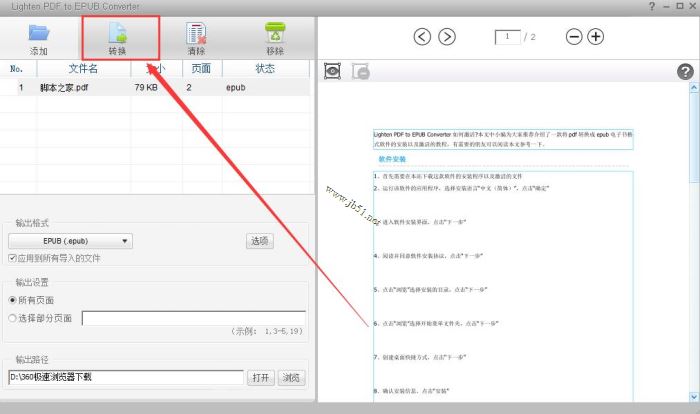
Task: Click the 文件名 column header
Action: coord(83,69)
